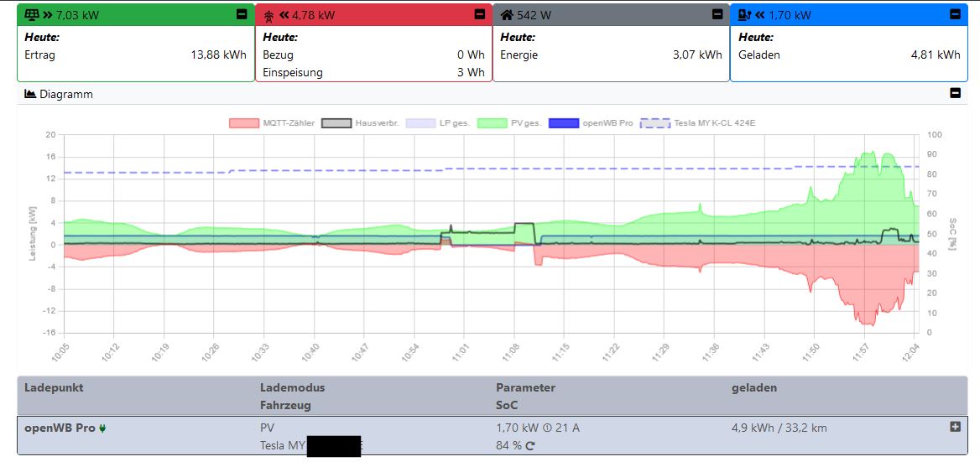The image size is (980, 467).
Task: Click the red MQTT-Zähler legend color box
Action: pos(244,123)
